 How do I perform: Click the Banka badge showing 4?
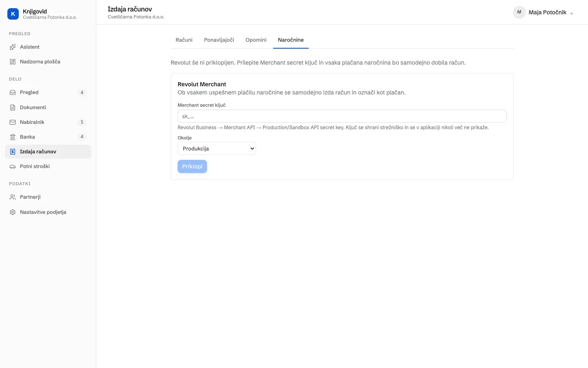coord(82,137)
